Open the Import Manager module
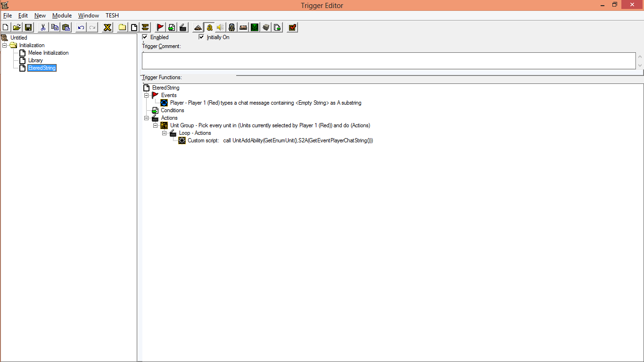Screen dimensions: 644x362 pyautogui.click(x=278, y=27)
